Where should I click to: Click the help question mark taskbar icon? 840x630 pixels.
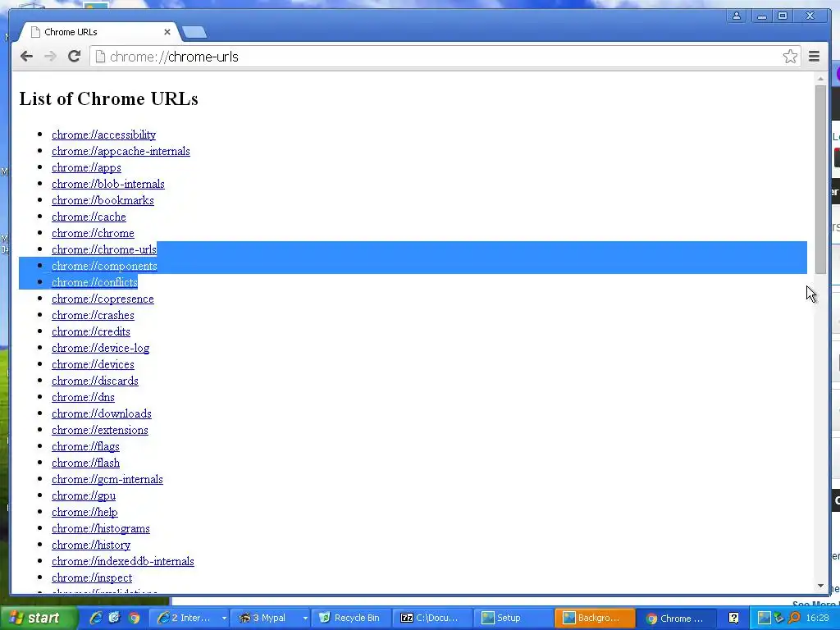click(733, 619)
